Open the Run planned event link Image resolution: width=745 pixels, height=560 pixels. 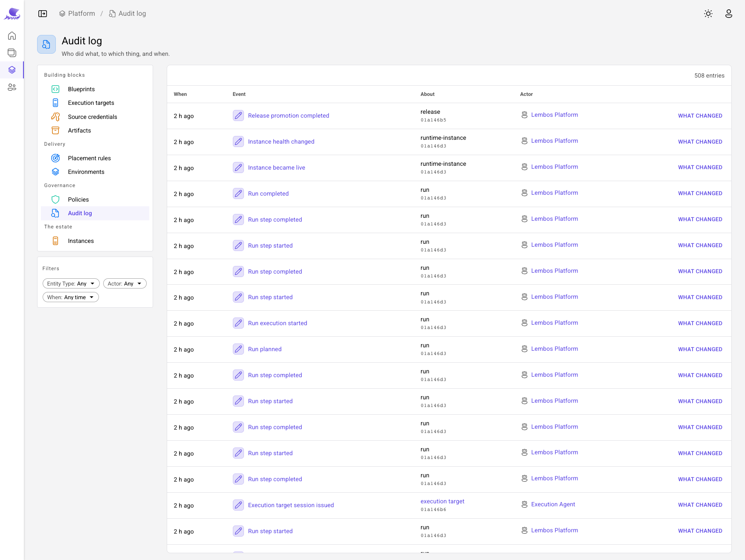265,349
